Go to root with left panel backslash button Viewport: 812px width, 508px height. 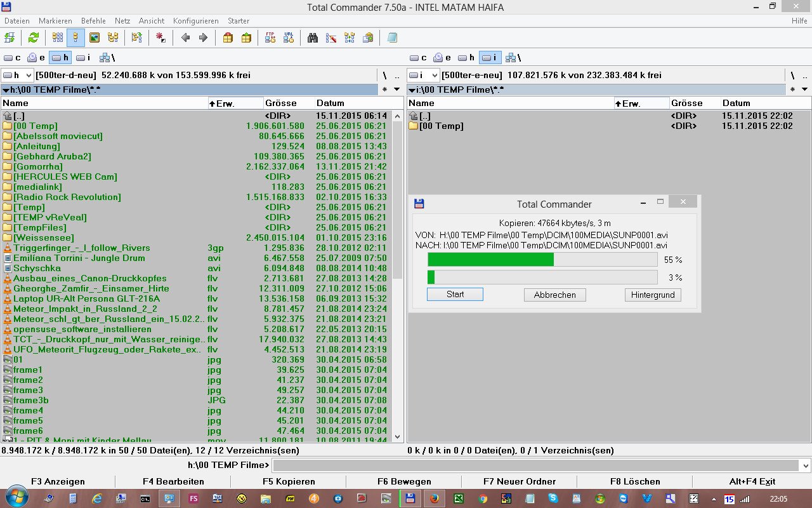click(x=384, y=75)
